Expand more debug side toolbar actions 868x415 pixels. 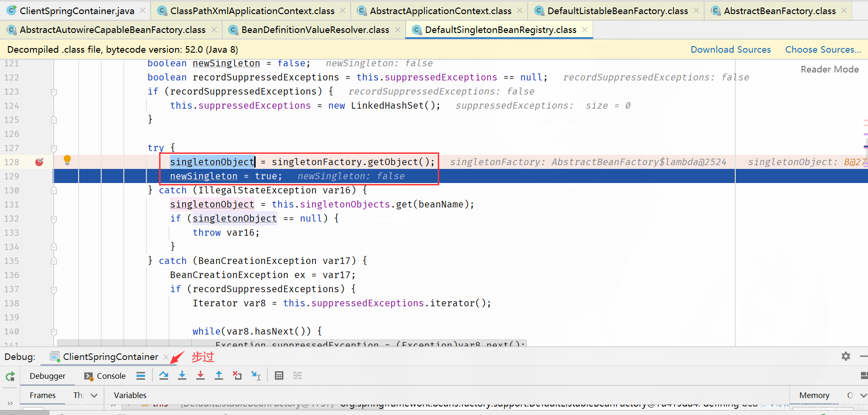10,403
